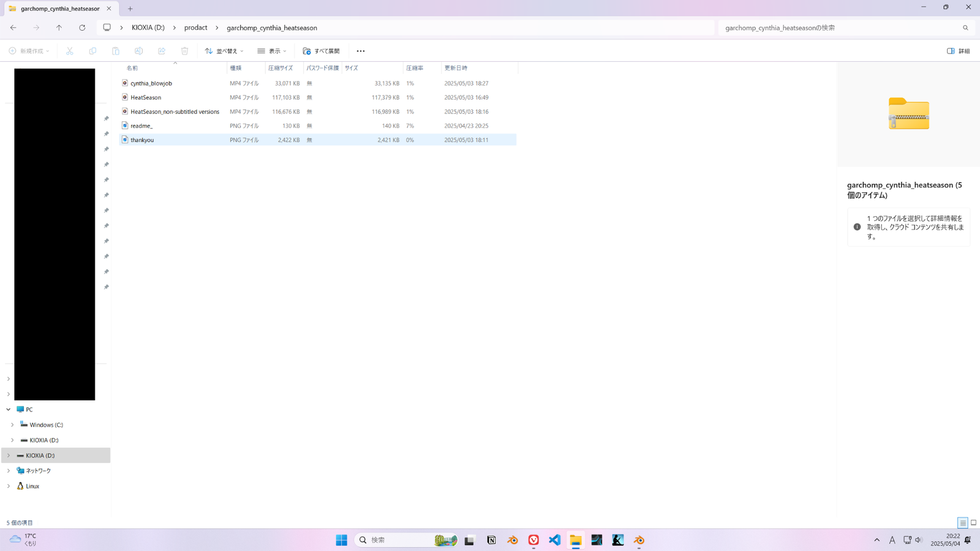Switch to large thumbnails view icon
The image size is (980, 551).
[x=973, y=523]
